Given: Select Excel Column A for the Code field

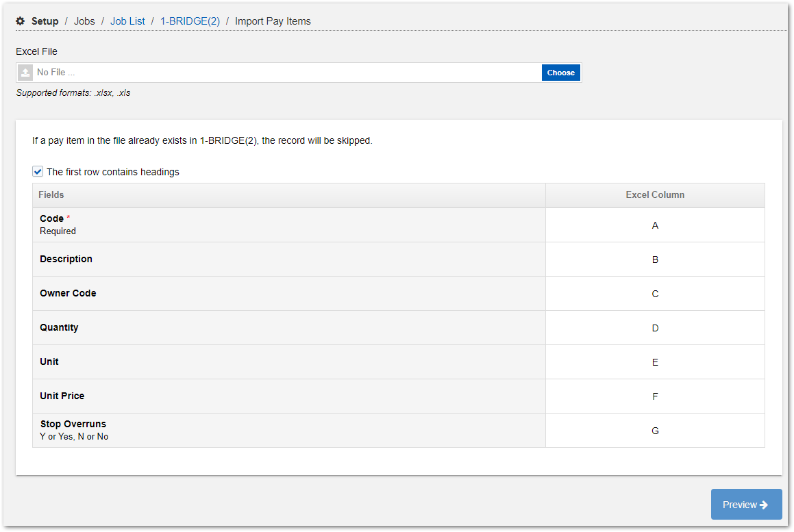Looking at the screenshot, I should [654, 225].
